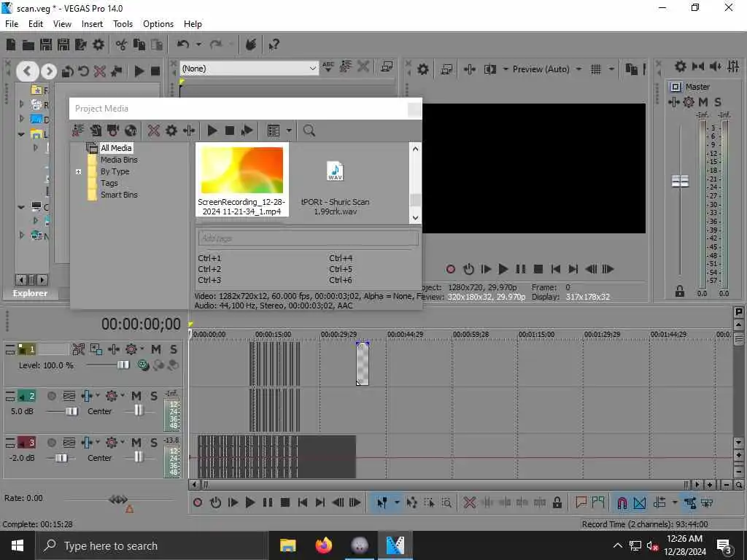
Task: Click the What's This help icon
Action: click(274, 44)
